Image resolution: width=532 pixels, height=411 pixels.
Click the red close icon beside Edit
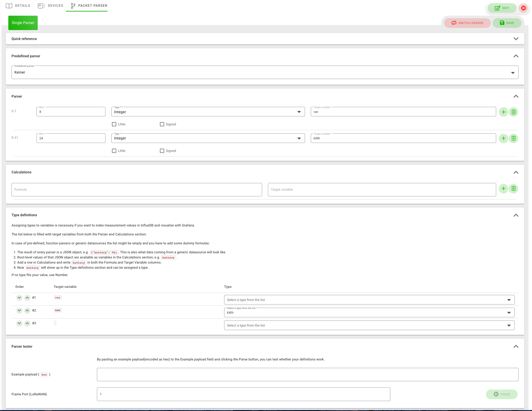[x=523, y=8]
